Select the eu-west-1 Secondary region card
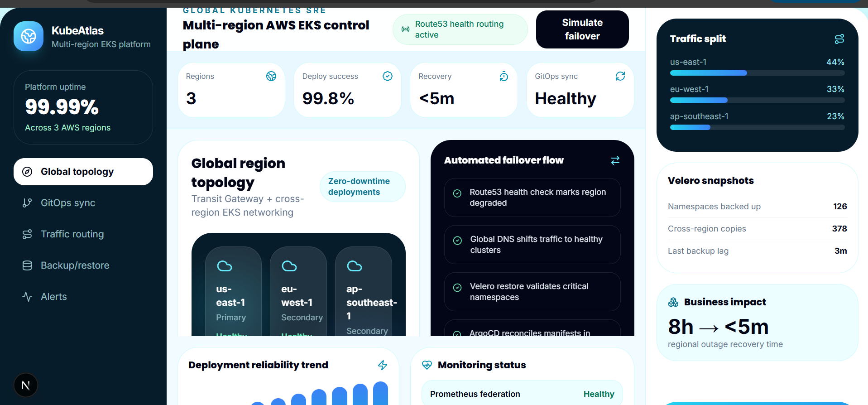Screen dimensions: 868x405 pos(298,292)
